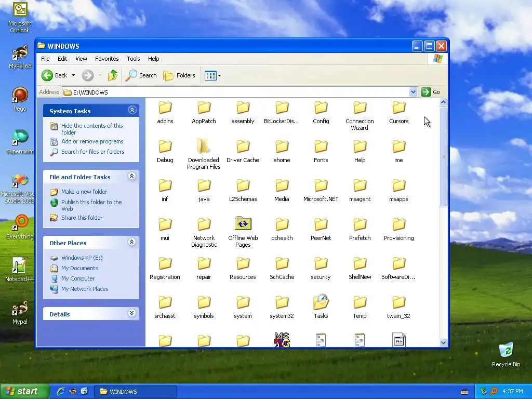Image resolution: width=532 pixels, height=399 pixels.
Task: Open the Edit menu
Action: 62,59
